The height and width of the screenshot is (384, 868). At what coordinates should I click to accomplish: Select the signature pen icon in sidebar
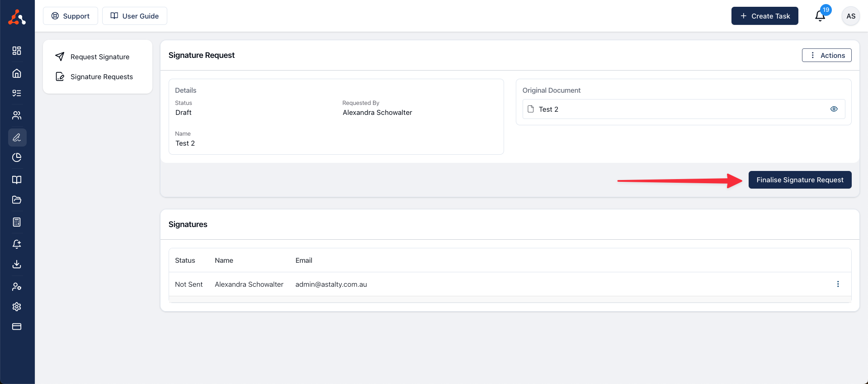(x=17, y=137)
